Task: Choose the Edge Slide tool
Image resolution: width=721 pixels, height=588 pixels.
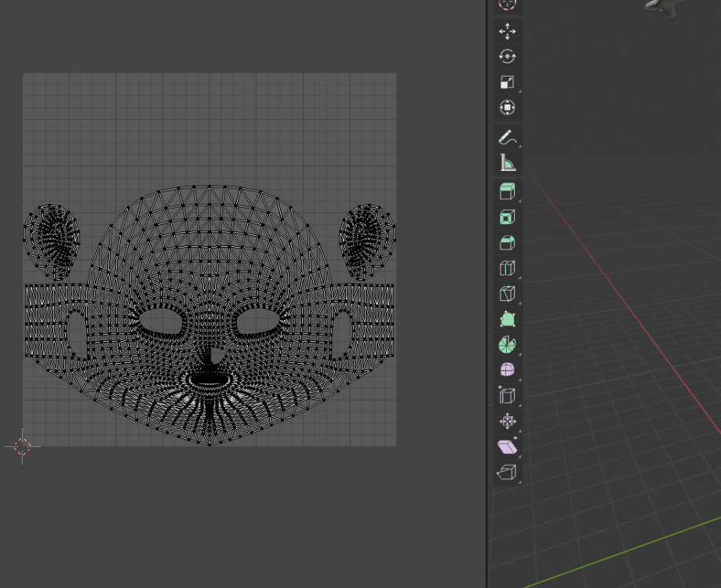Action: (x=508, y=395)
